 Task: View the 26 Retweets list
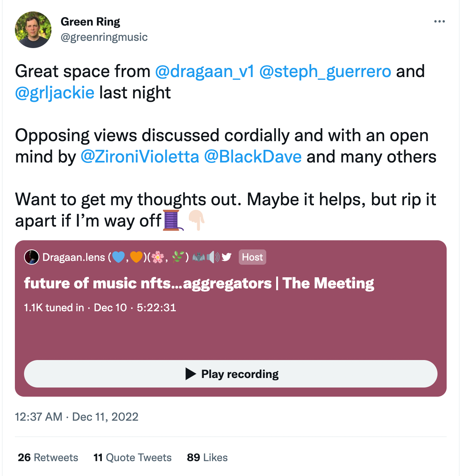pyautogui.click(x=47, y=457)
